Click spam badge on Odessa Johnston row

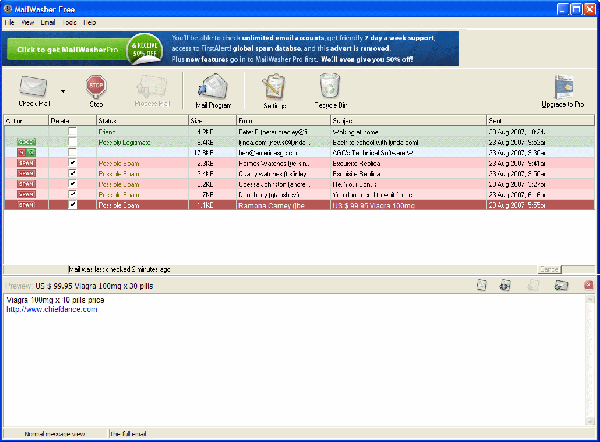point(26,184)
